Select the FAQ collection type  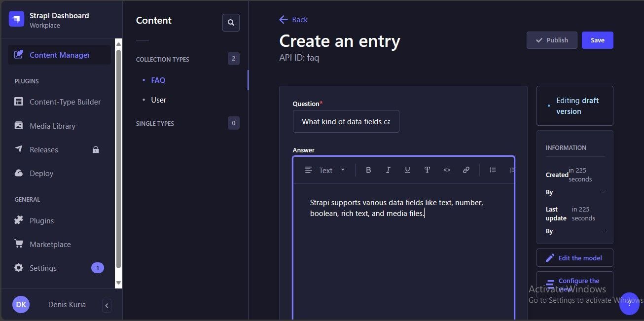tap(158, 80)
